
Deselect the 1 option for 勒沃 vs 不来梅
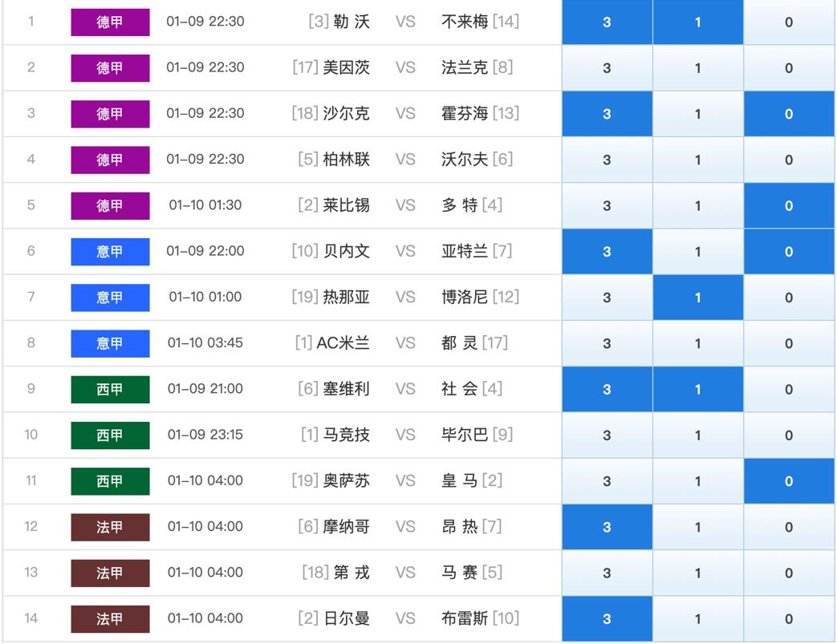[697, 22]
